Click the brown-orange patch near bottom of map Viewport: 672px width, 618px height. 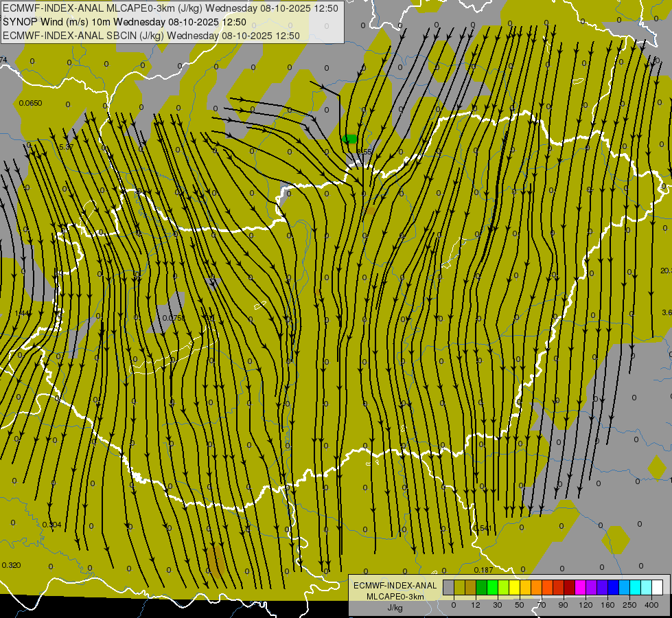[x=216, y=561]
